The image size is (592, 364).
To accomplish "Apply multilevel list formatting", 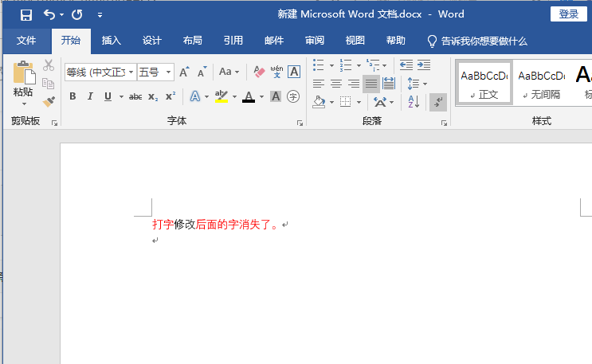I will tap(373, 65).
